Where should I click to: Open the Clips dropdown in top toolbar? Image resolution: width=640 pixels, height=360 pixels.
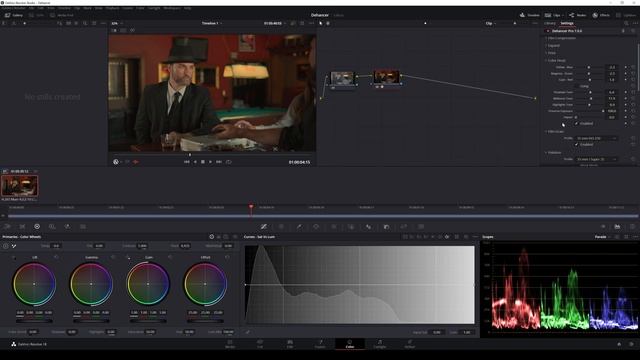554,15
